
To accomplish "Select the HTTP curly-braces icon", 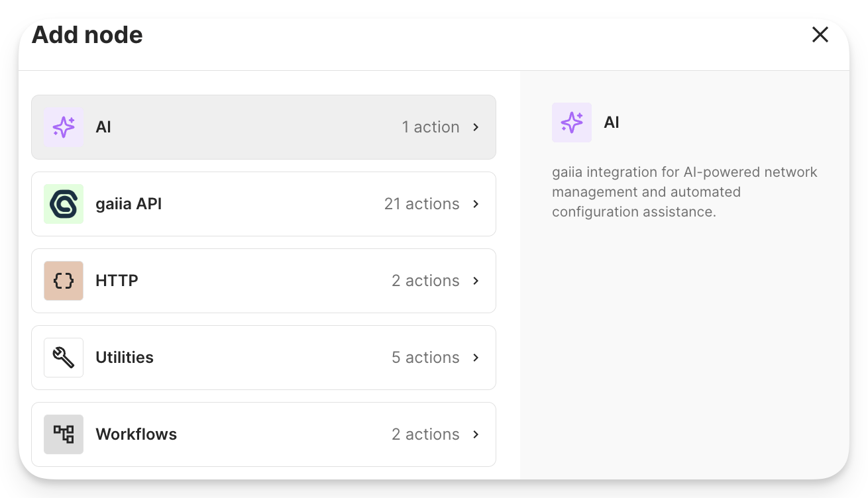I will (x=63, y=281).
